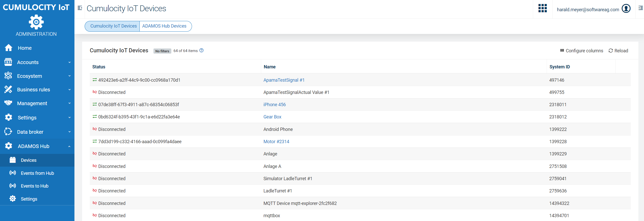Image resolution: width=644 pixels, height=221 pixels.
Task: Open Devices under ADAMOS Hub
Action: [x=37, y=160]
